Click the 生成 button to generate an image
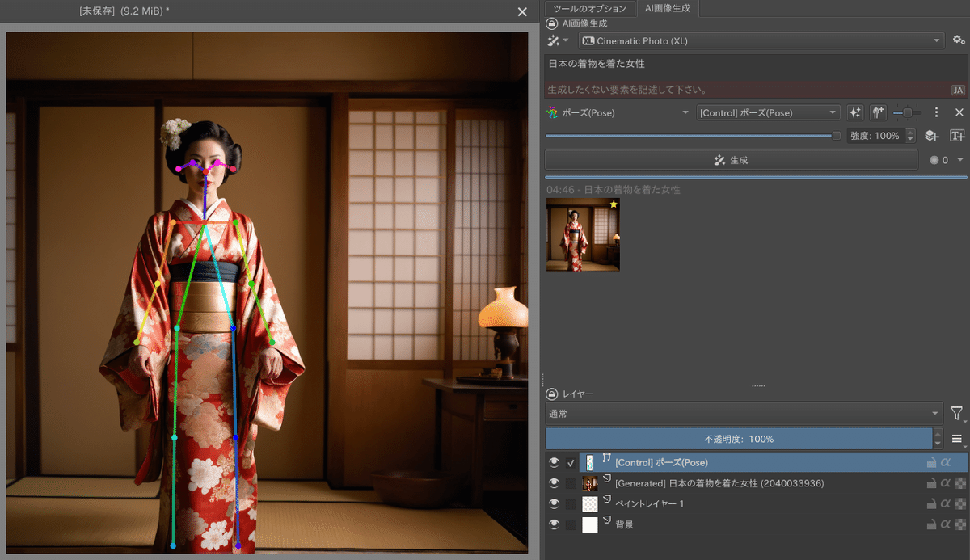Screen dimensions: 970x560 pyautogui.click(x=730, y=159)
